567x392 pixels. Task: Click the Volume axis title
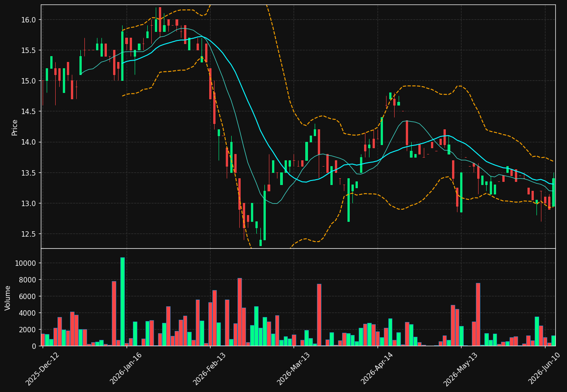[8, 297]
